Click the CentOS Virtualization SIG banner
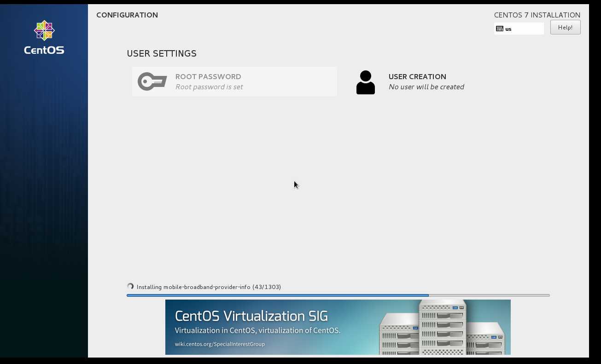The width and height of the screenshot is (601, 364). (x=338, y=327)
